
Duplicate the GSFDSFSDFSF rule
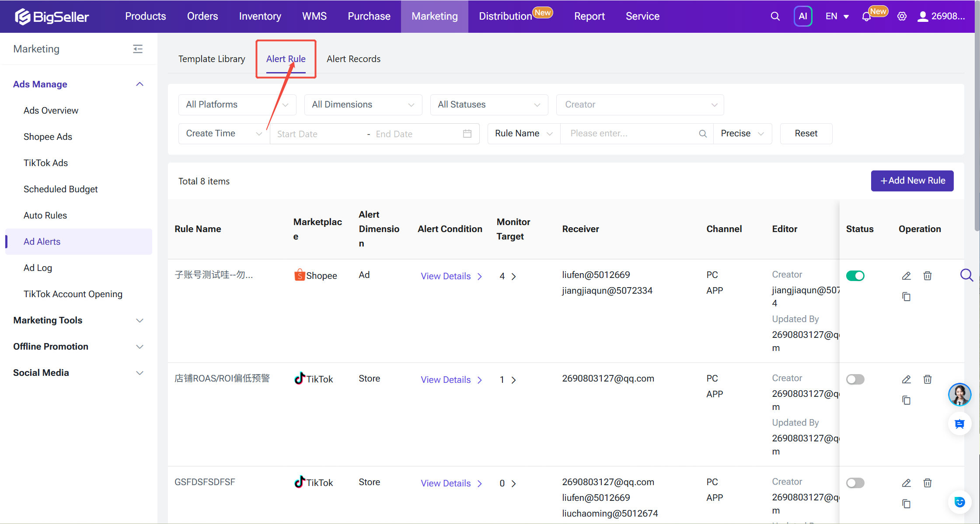(x=907, y=504)
